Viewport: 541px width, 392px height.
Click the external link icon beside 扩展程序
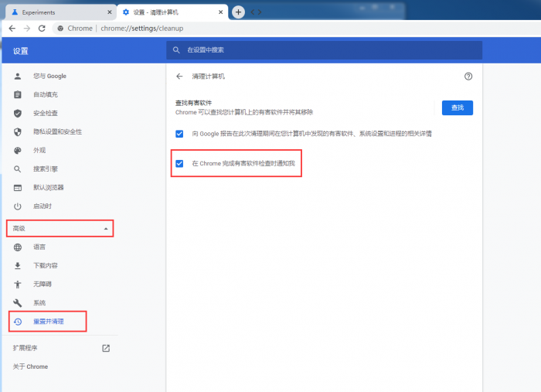click(106, 348)
